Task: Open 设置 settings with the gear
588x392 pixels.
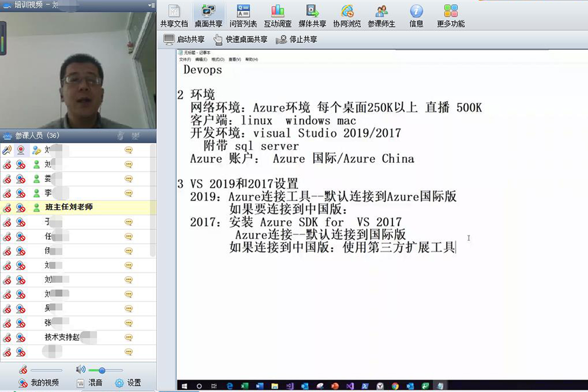Action: point(128,383)
